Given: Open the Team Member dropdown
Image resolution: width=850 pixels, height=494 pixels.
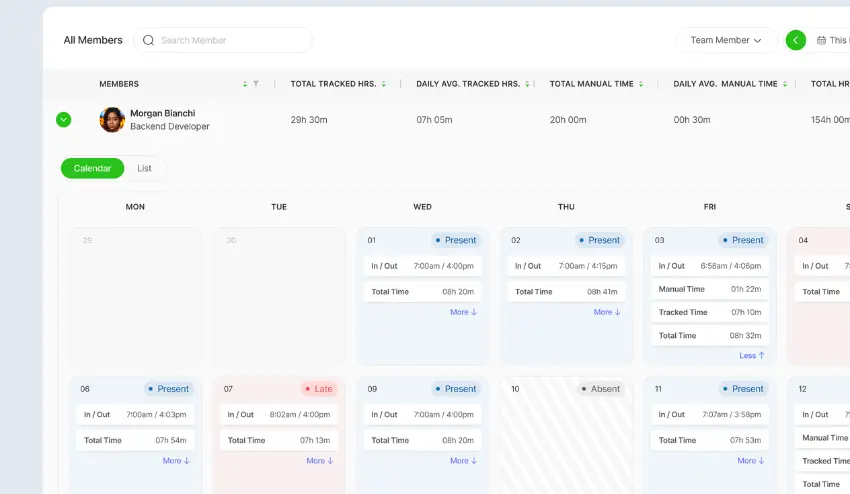Looking at the screenshot, I should (x=726, y=40).
